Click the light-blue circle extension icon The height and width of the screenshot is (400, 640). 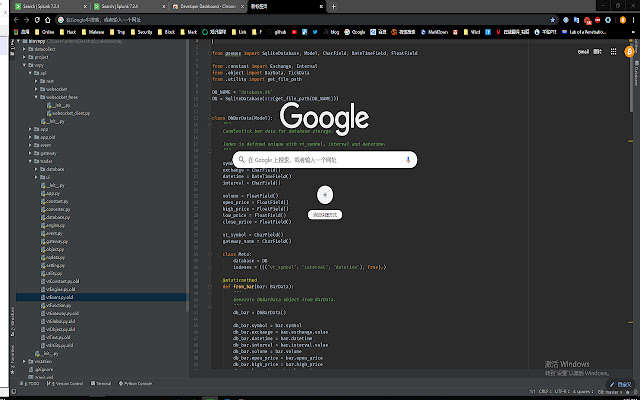click(x=608, y=20)
